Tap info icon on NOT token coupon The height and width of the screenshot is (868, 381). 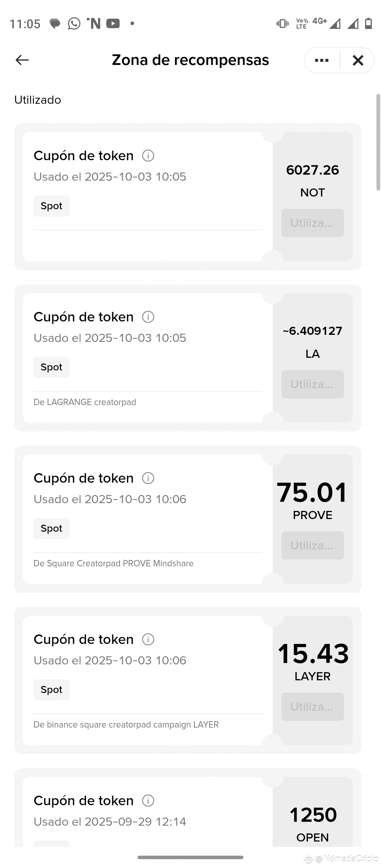(148, 156)
